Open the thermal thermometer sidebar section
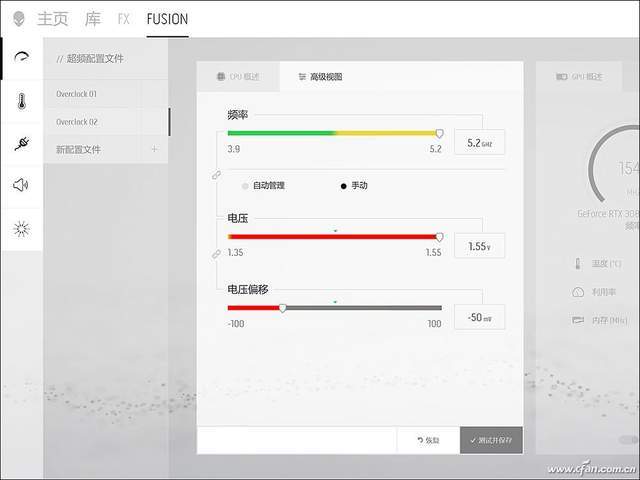Viewport: 640px width, 480px height. click(x=22, y=101)
